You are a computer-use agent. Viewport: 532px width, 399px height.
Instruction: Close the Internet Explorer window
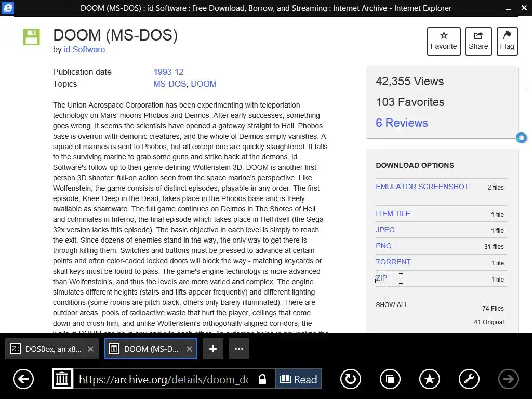coord(524,8)
